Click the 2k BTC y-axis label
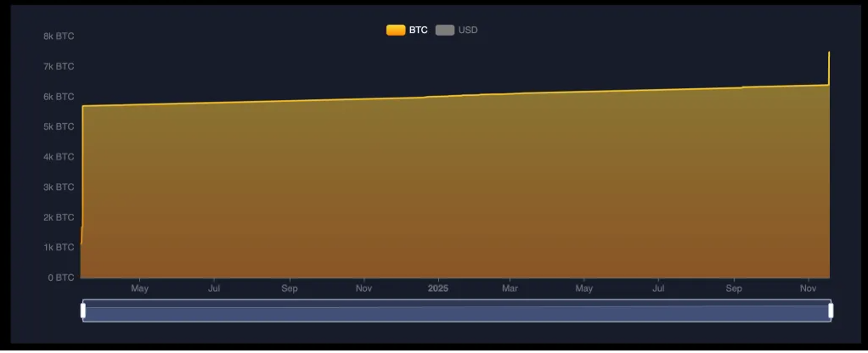The image size is (868, 353). (59, 217)
